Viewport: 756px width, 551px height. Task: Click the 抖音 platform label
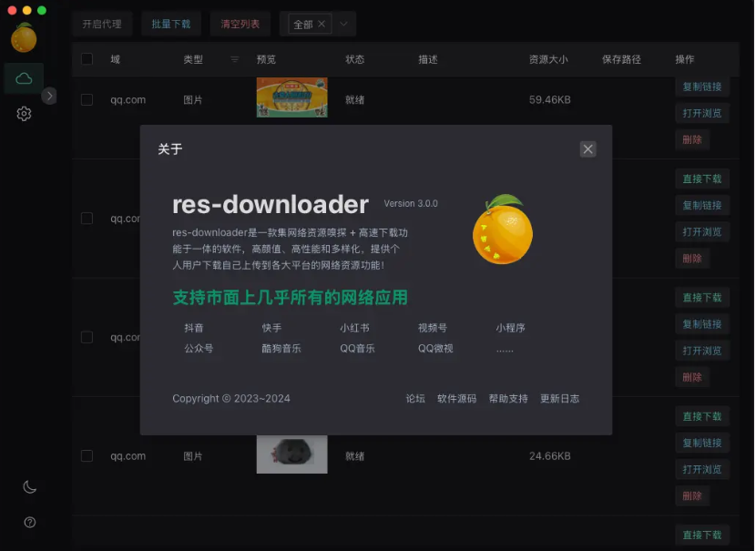coord(193,328)
